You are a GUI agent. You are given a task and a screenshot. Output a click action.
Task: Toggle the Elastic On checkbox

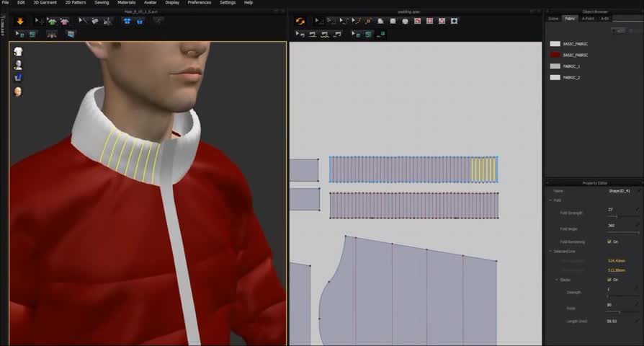pyautogui.click(x=609, y=280)
